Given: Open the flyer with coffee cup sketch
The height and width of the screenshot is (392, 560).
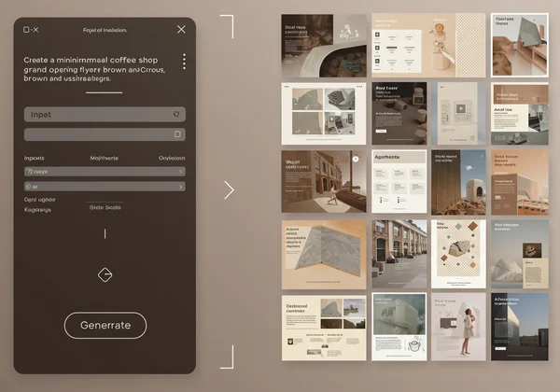Looking at the screenshot, I should click(399, 327).
